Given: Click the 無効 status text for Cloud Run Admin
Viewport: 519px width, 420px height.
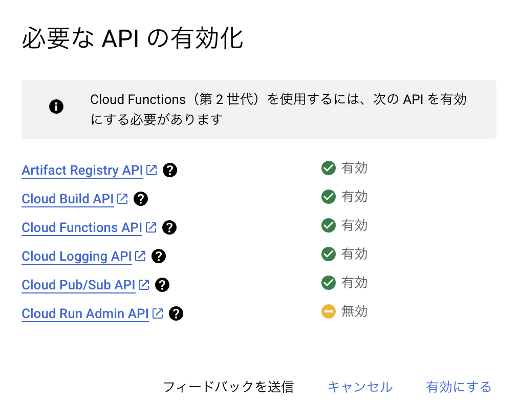Looking at the screenshot, I should tap(355, 311).
